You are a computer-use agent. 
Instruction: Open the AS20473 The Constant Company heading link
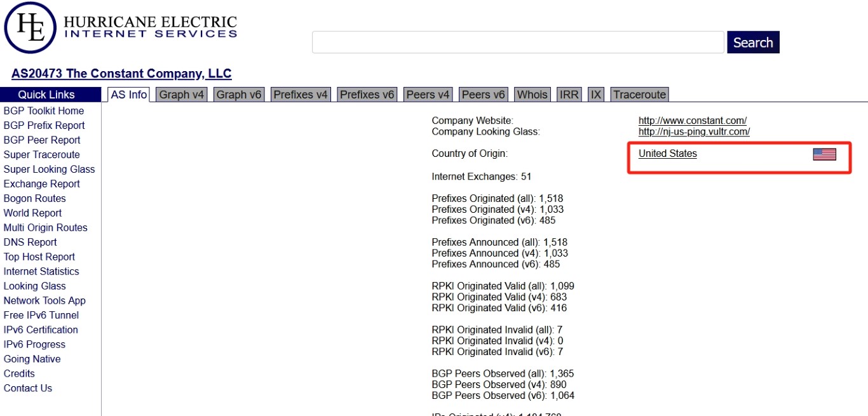121,74
